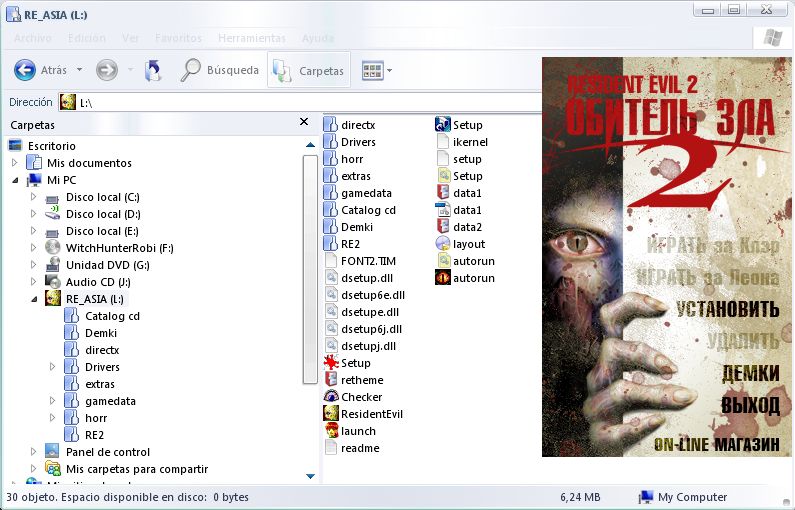The image size is (795, 510).
Task: Collapse the RE_ASIA (L:) drive node
Action: coord(33,299)
